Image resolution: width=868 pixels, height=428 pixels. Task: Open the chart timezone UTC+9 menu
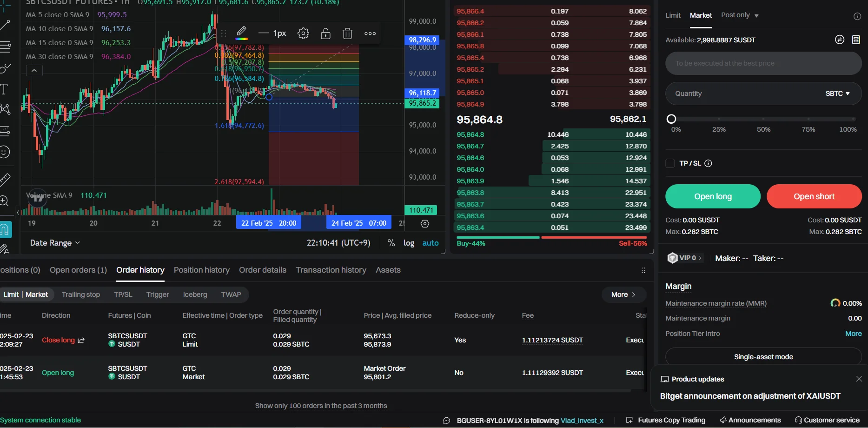[338, 243]
